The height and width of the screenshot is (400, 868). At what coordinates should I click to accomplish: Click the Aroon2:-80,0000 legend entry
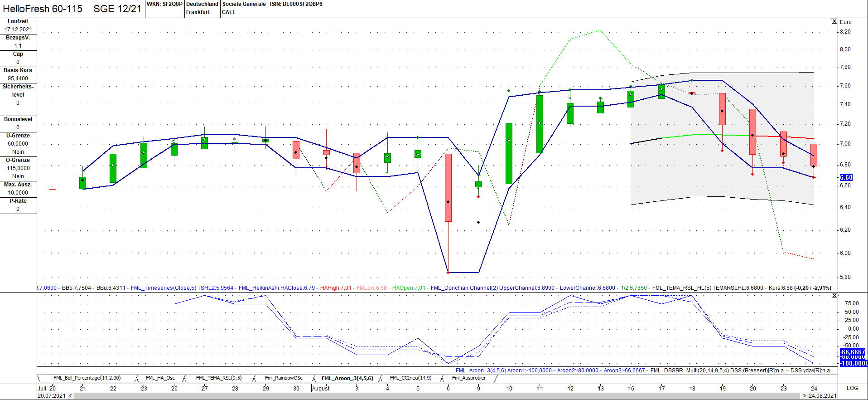578,371
